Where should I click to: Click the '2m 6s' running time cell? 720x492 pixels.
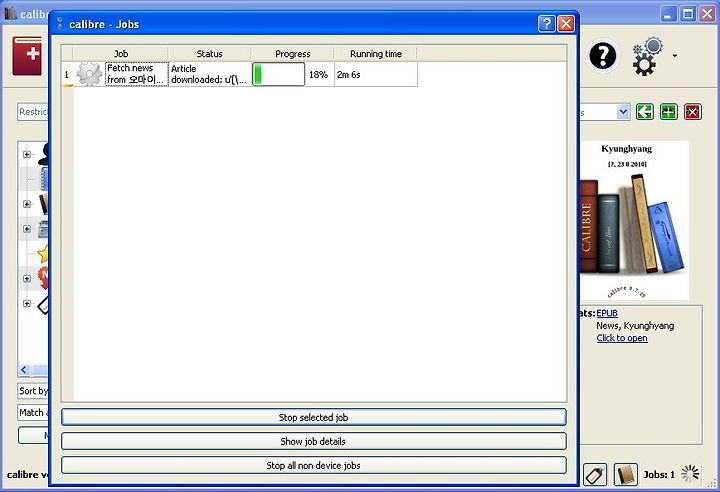pos(376,74)
